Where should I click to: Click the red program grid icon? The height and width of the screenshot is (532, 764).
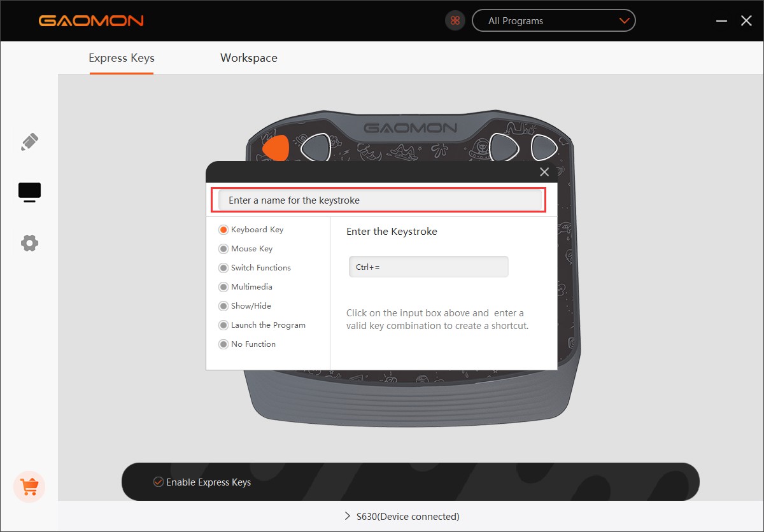point(455,21)
